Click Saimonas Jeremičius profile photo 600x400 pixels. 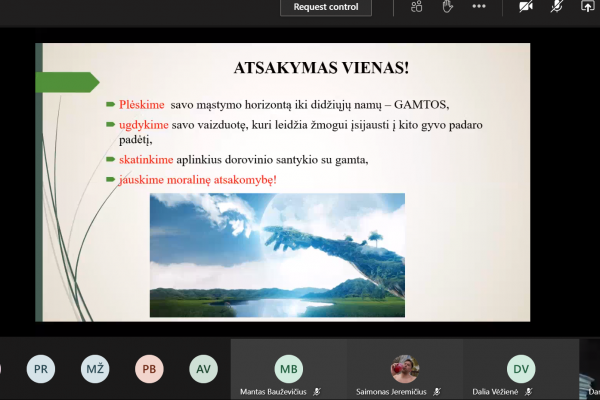(x=405, y=369)
